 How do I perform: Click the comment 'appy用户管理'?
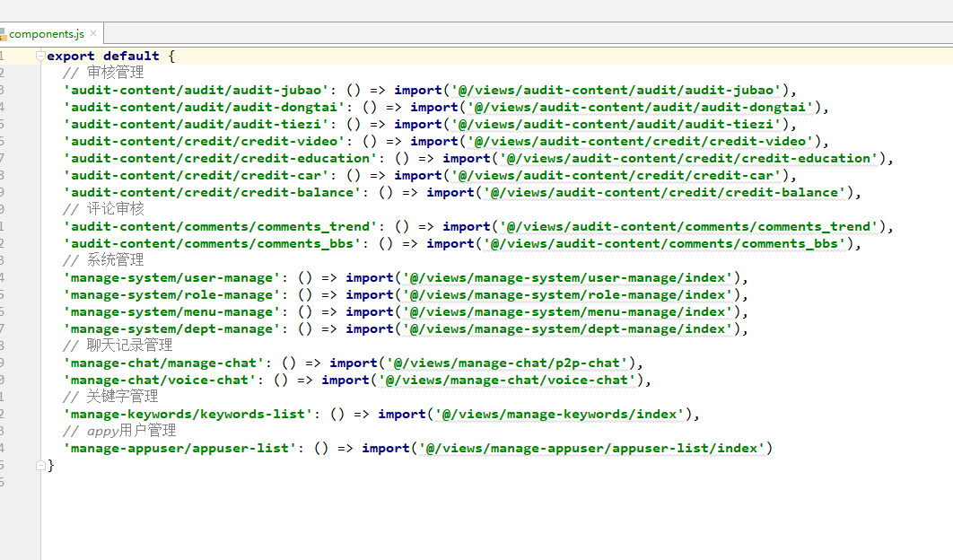pos(131,431)
